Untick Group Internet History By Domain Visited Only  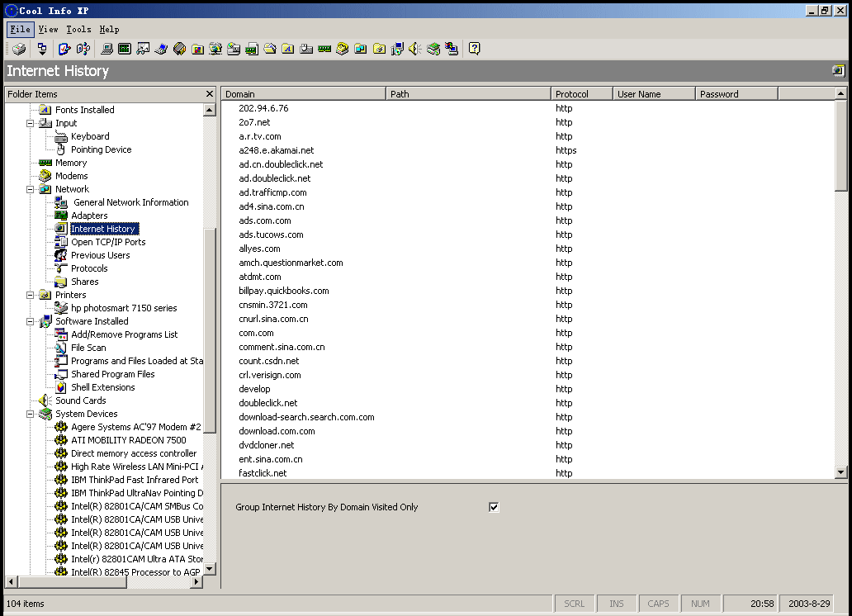click(494, 507)
